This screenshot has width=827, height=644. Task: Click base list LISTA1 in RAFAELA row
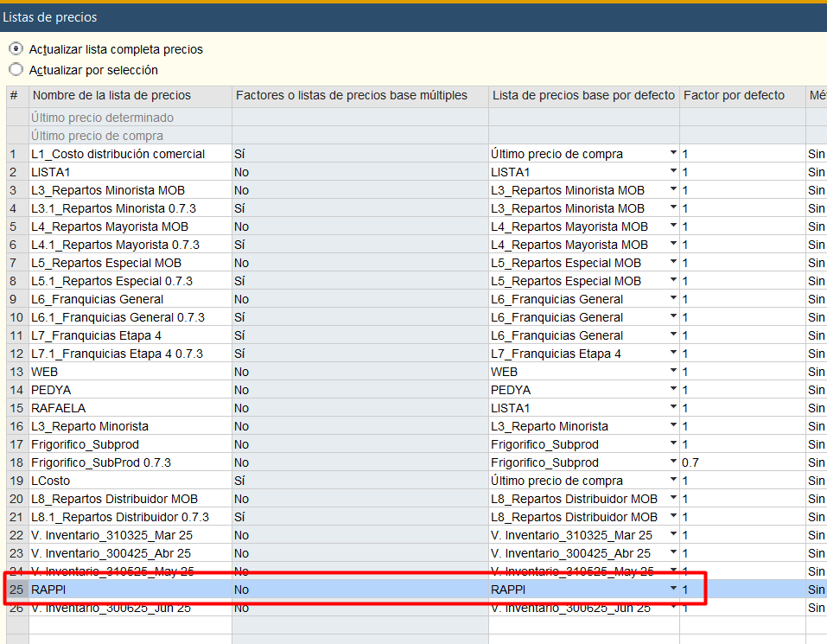click(x=510, y=408)
